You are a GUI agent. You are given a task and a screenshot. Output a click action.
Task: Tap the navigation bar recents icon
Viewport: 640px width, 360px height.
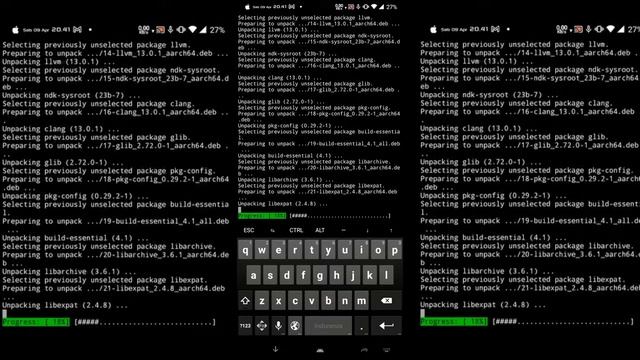point(364,350)
